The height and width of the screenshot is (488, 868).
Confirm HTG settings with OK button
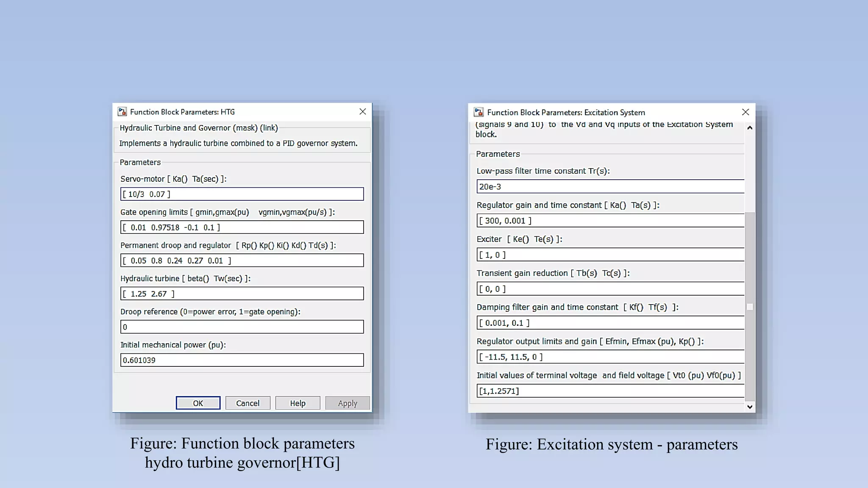pos(198,403)
